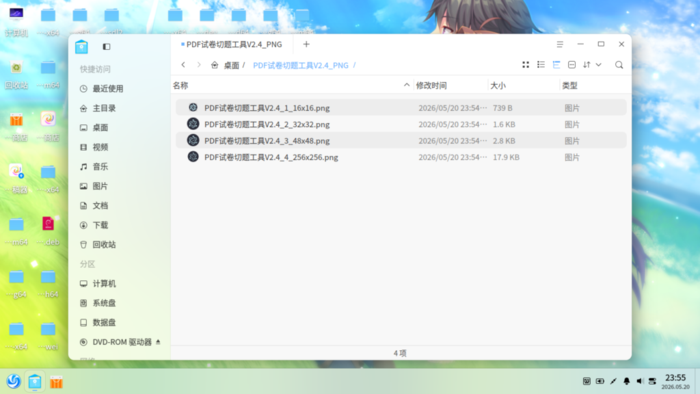The image size is (700, 394).
Task: Open the search magnifier
Action: [x=619, y=65]
